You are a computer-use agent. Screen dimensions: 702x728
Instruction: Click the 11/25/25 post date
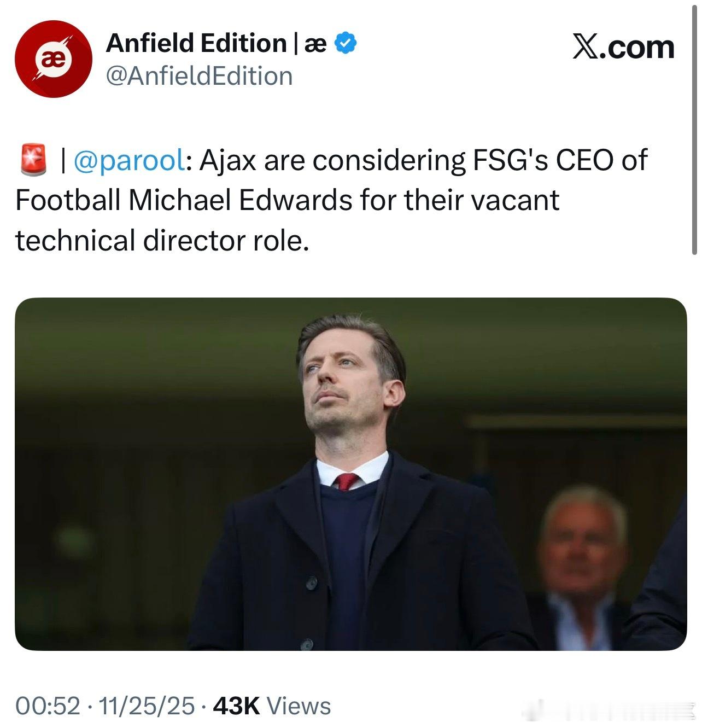147,706
